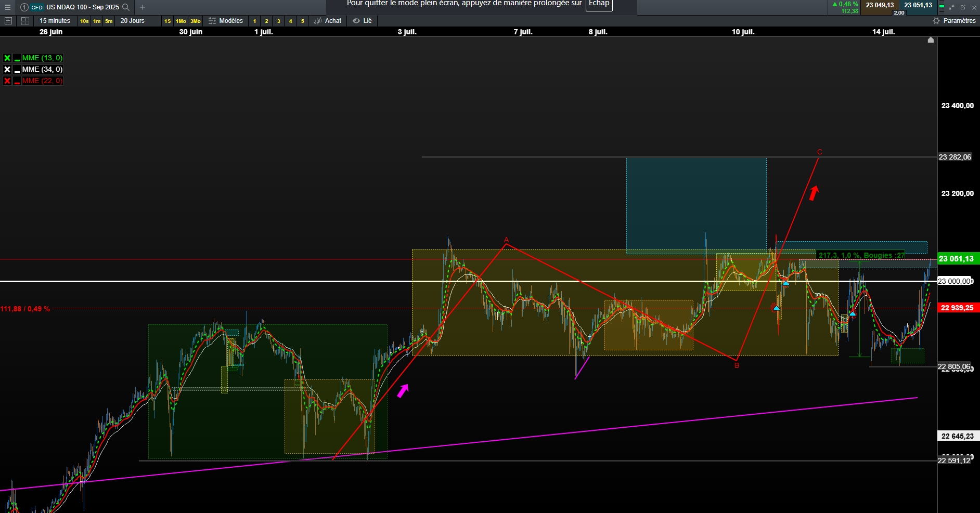Click the info circle beside CFD badge
Viewport: 980px width, 513px height.
point(24,7)
